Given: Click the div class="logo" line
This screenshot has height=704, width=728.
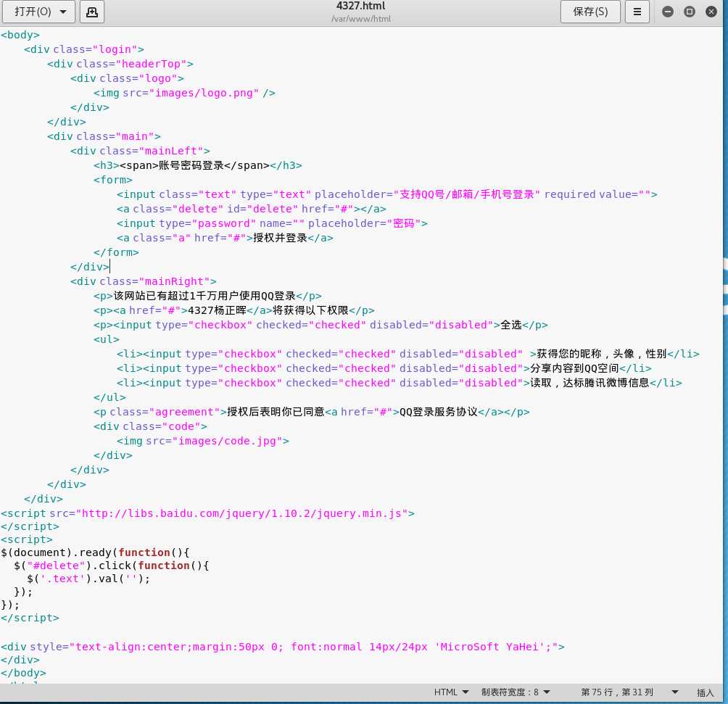Looking at the screenshot, I should point(127,78).
